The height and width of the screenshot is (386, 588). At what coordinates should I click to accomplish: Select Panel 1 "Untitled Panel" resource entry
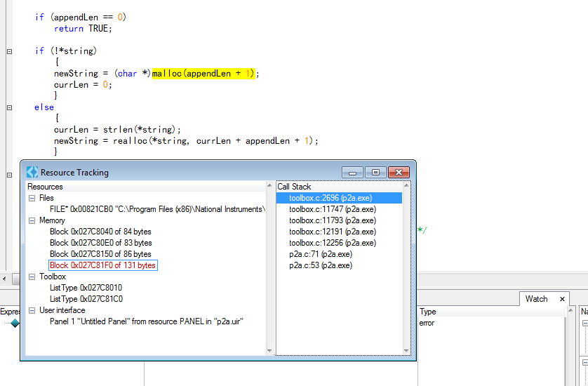[147, 322]
